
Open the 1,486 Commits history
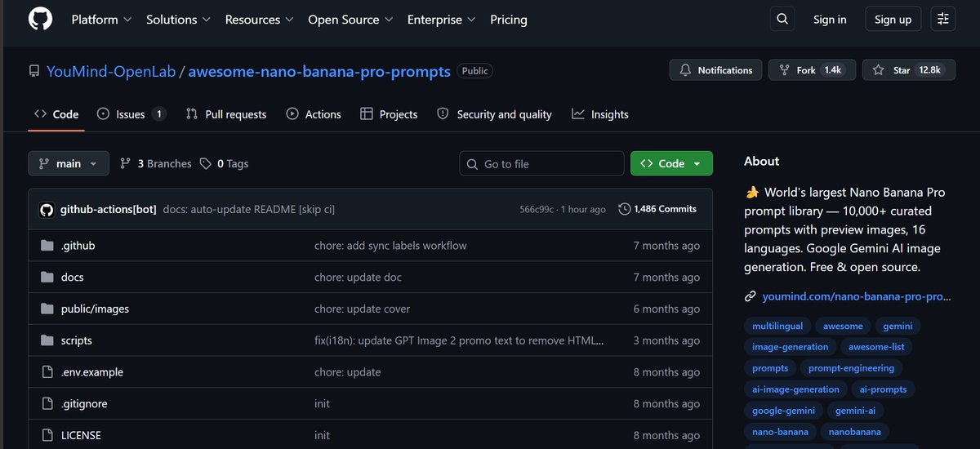pos(657,209)
